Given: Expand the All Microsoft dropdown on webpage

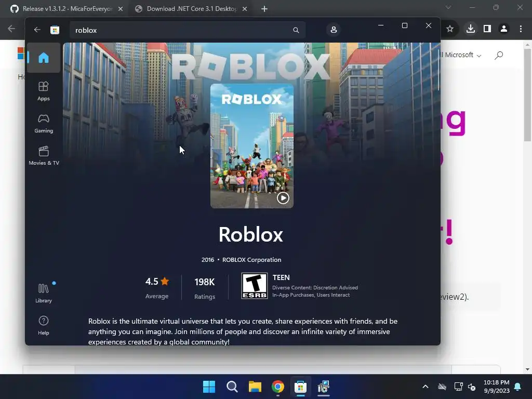Looking at the screenshot, I should [461, 55].
